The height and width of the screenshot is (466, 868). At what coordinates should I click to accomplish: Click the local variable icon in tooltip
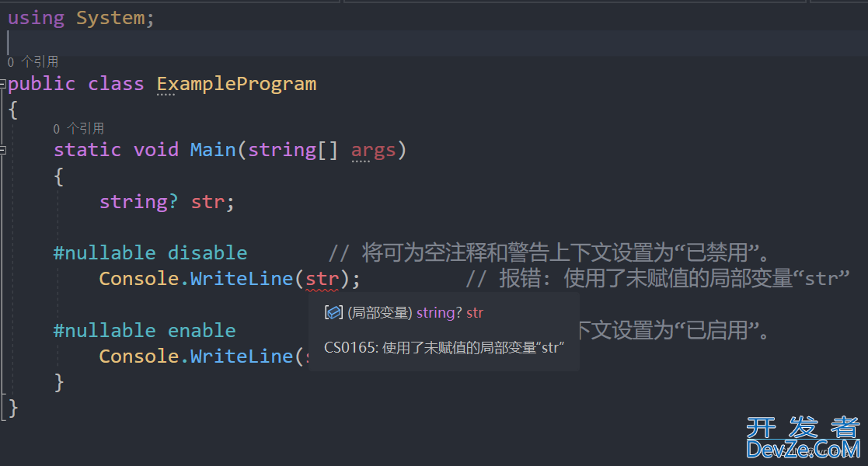click(333, 313)
